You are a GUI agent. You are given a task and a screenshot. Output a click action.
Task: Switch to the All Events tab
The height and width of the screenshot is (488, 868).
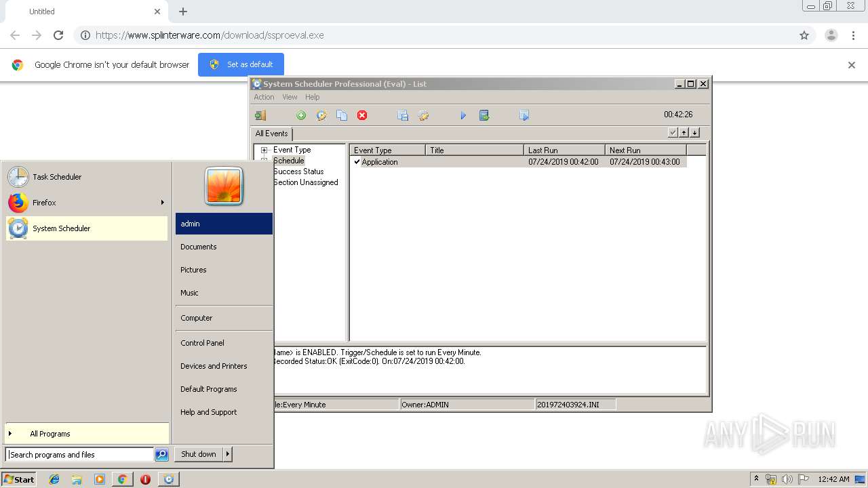(x=271, y=134)
